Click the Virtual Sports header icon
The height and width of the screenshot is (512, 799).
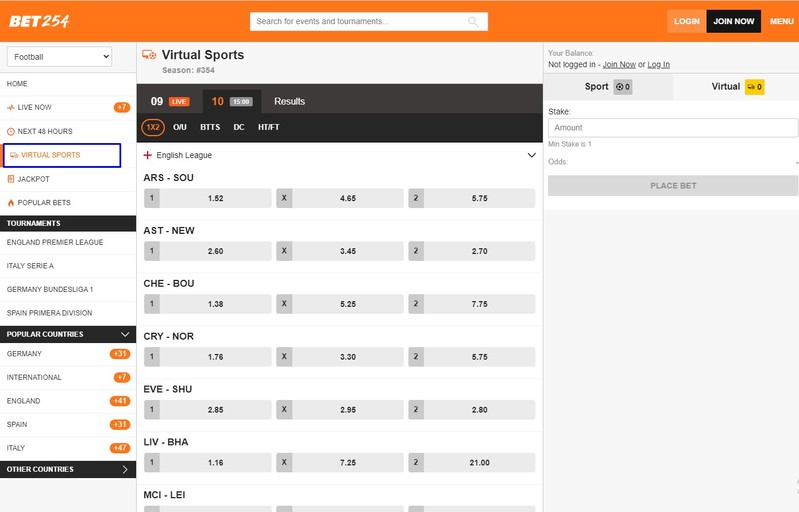[149, 55]
